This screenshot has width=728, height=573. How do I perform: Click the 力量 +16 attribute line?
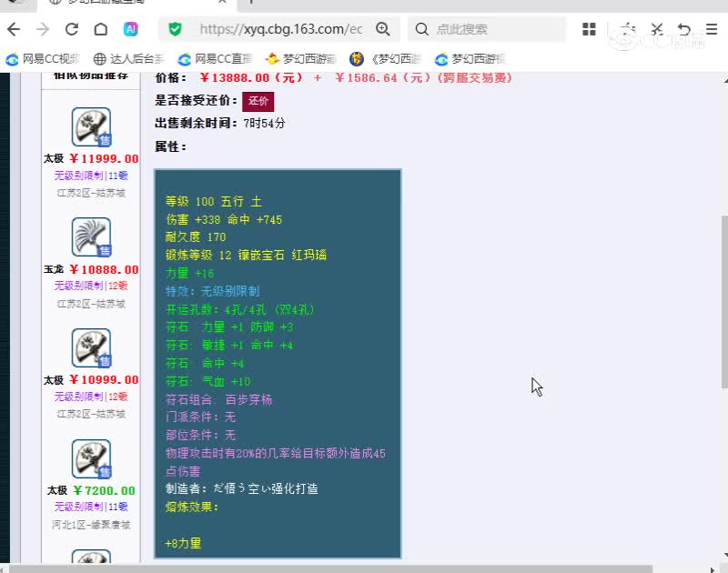coord(190,273)
